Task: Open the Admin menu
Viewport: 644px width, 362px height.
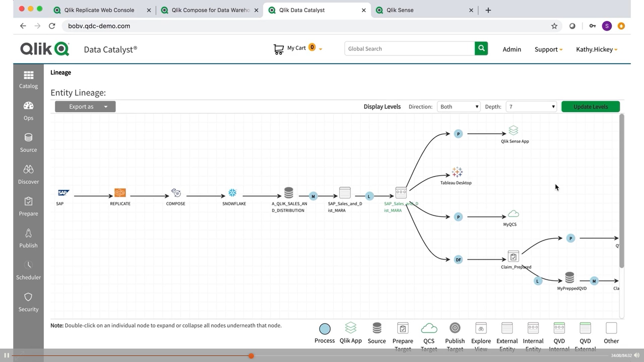Action: 512,49
